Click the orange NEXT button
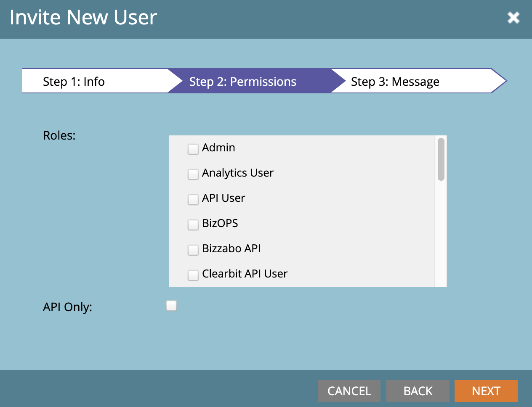This screenshot has height=407, width=532. tap(486, 391)
